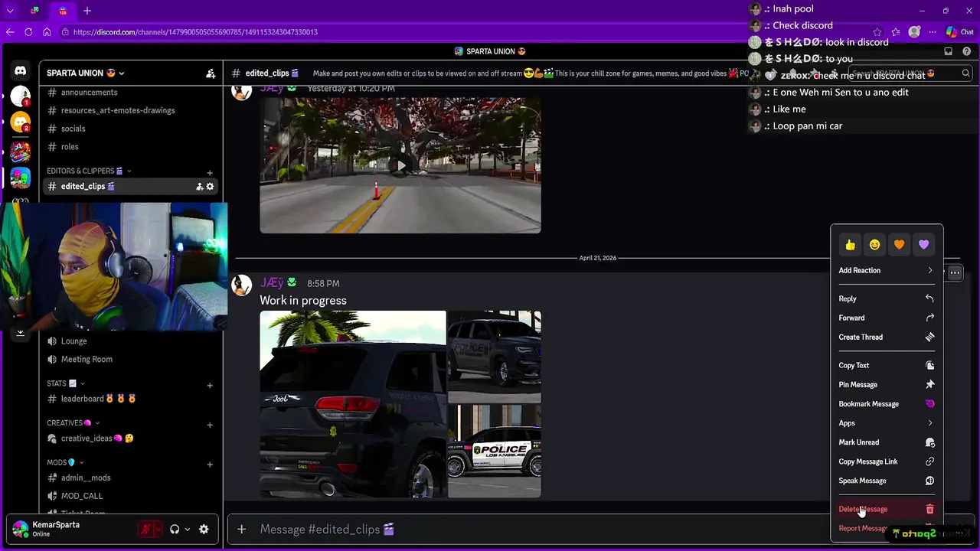
Task: Click the three-dot more options message button
Action: pos(955,272)
